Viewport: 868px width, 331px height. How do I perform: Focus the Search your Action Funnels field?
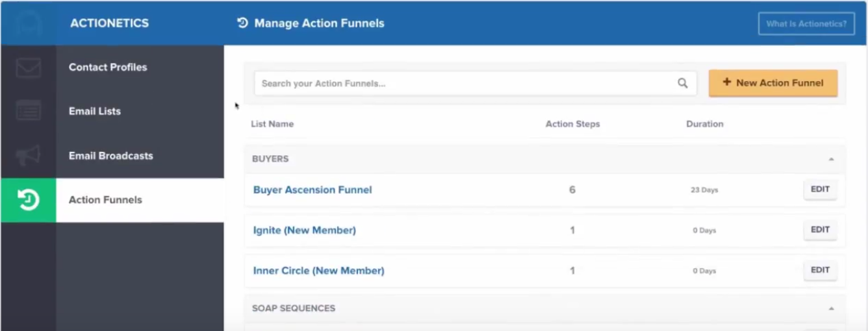475,83
